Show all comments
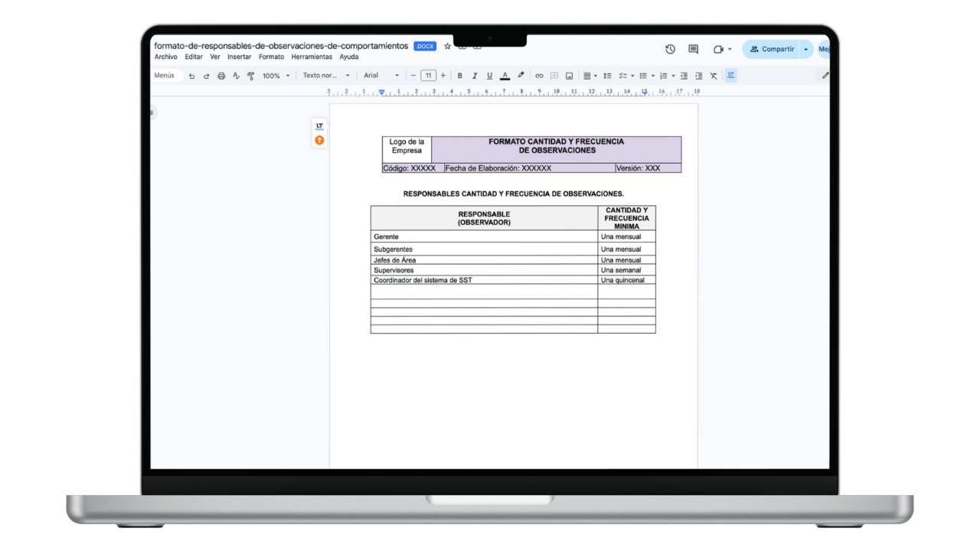The height and width of the screenshot is (551, 980). click(x=692, y=49)
